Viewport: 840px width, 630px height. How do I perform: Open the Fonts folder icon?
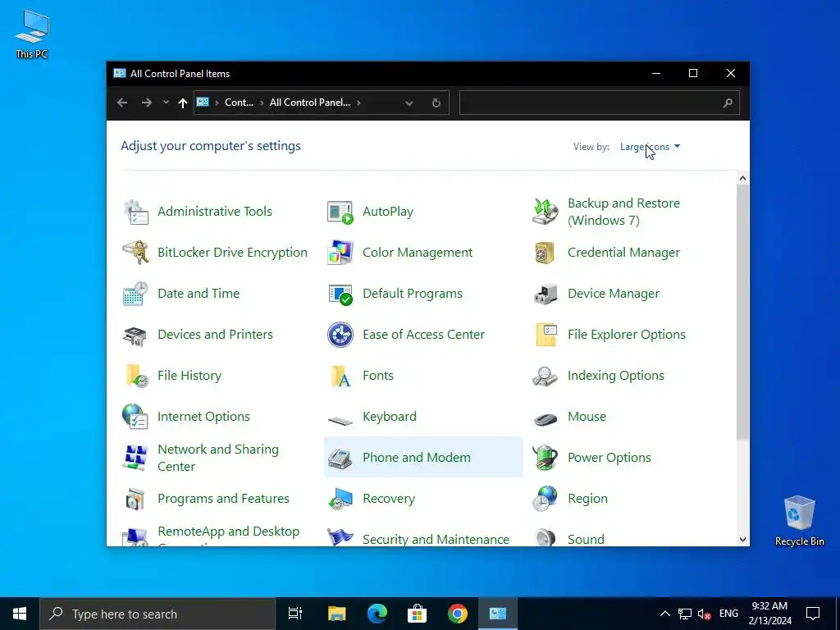pyautogui.click(x=340, y=376)
